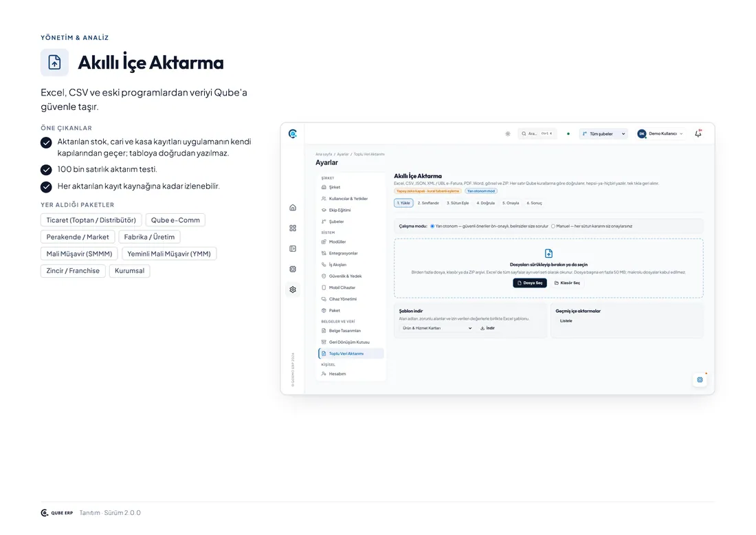Open the Demo Kullanıcı user menu chevron
The image size is (756, 535).
681,133
